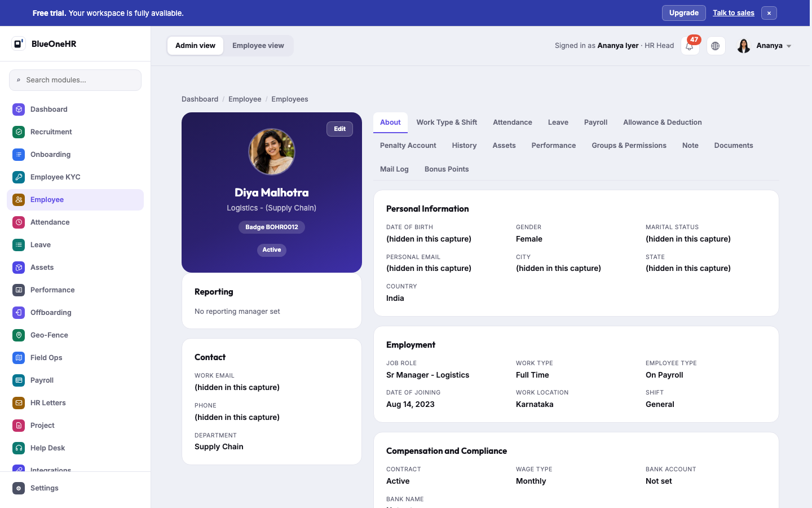Click Ananya's avatar picture
Screen dimensions: 812x508
click(744, 46)
